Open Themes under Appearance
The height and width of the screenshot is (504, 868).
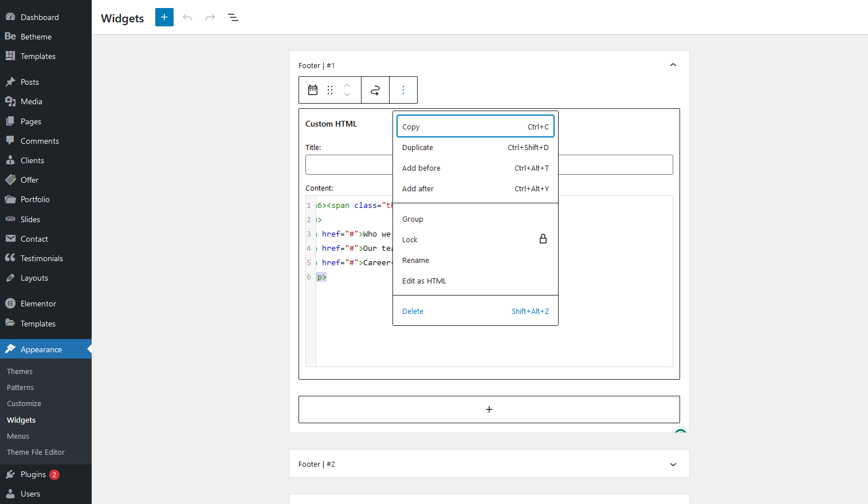tap(19, 371)
